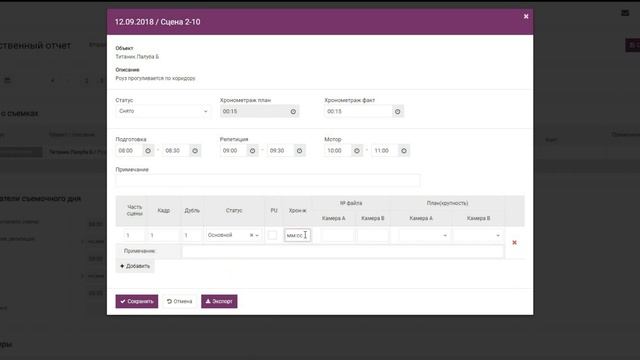Click the object text Титаник Палуба Б

137,57
